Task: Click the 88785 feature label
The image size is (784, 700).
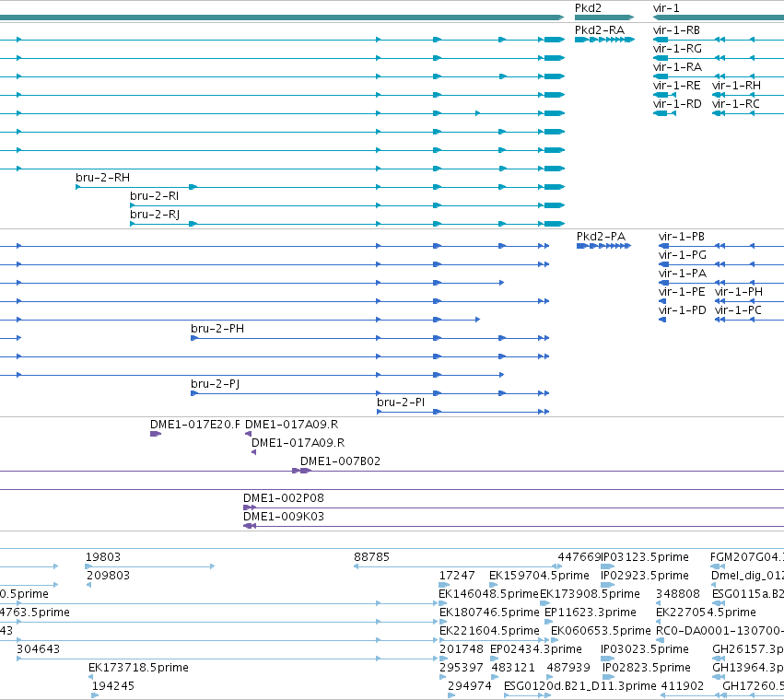Action: pos(371,557)
